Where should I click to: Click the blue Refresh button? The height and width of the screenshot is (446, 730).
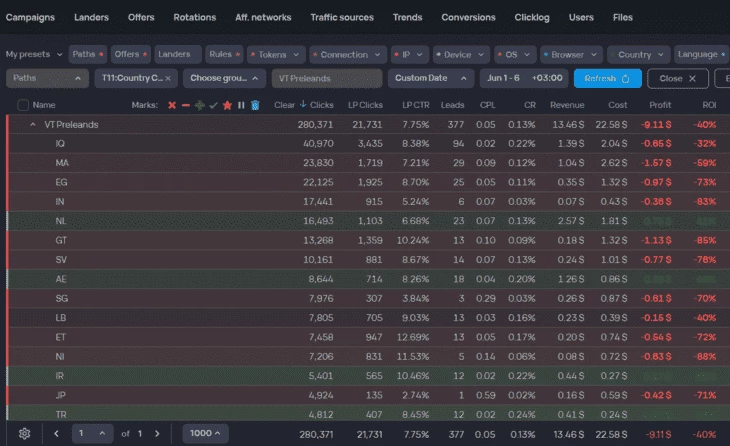(x=608, y=78)
